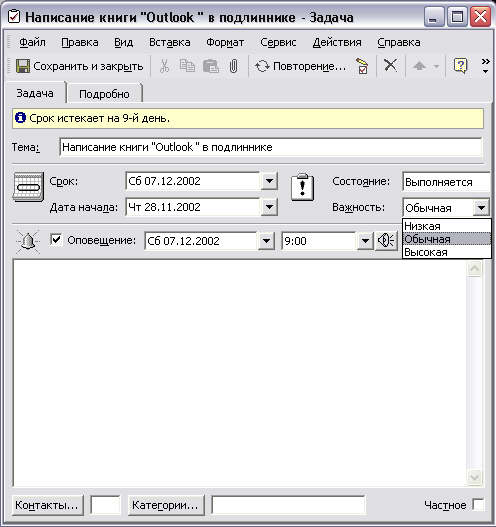The height and width of the screenshot is (527, 496).
Task: Toggle the Частное private checkbox
Action: click(478, 504)
